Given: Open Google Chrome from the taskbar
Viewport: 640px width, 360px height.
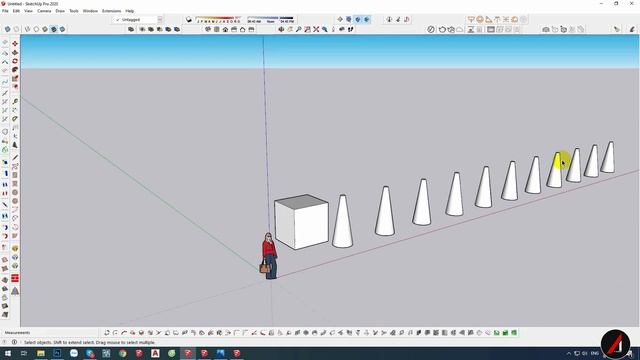Looking at the screenshot, I should 122,353.
